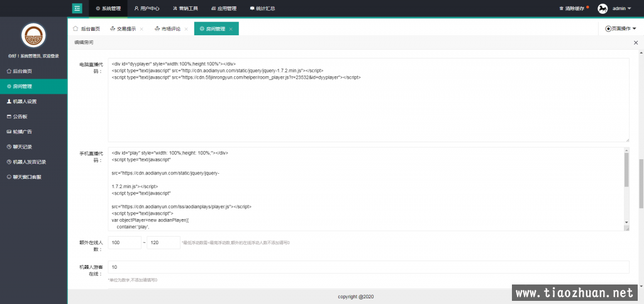Image resolution: width=644 pixels, height=304 pixels.
Task: Click the 手机直播代码 textarea scrollbar thumb
Action: pos(626,170)
